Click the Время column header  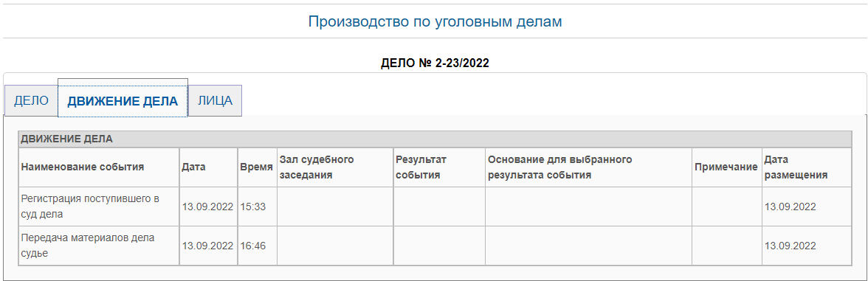click(258, 167)
